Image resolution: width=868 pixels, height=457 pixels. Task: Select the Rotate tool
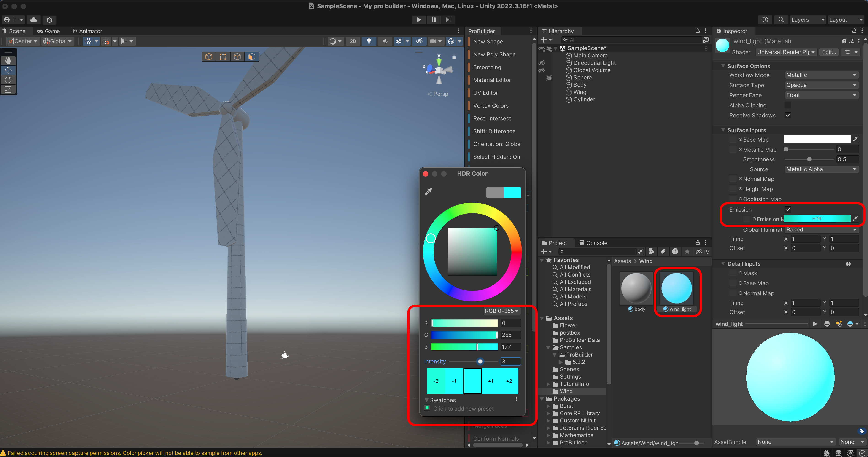point(8,80)
